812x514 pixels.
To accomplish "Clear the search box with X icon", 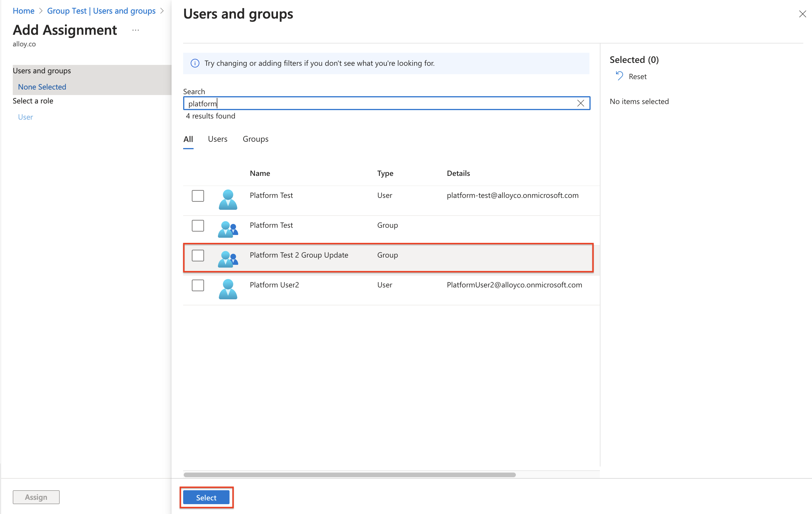I will [580, 103].
